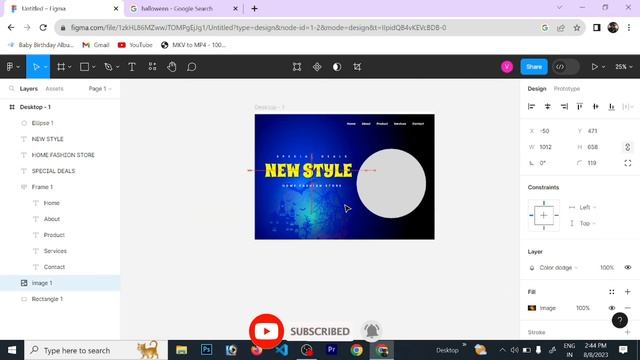Open the Figma main menu icon
The width and height of the screenshot is (640, 360).
pyautogui.click(x=10, y=67)
